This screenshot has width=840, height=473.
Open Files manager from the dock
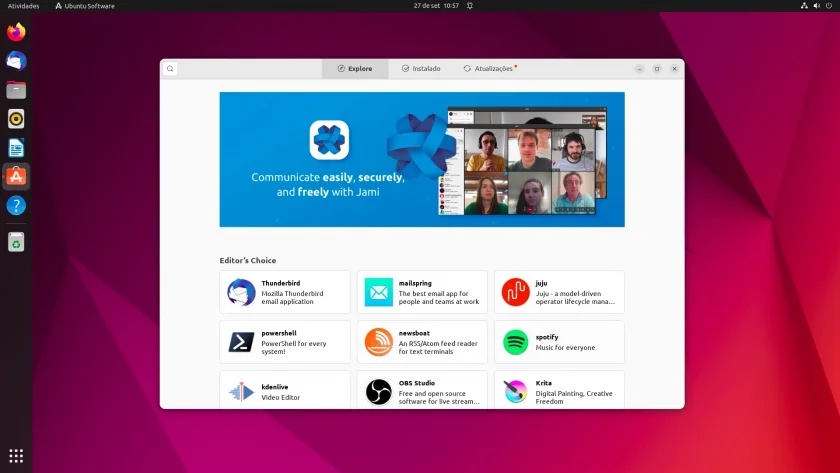coord(16,90)
